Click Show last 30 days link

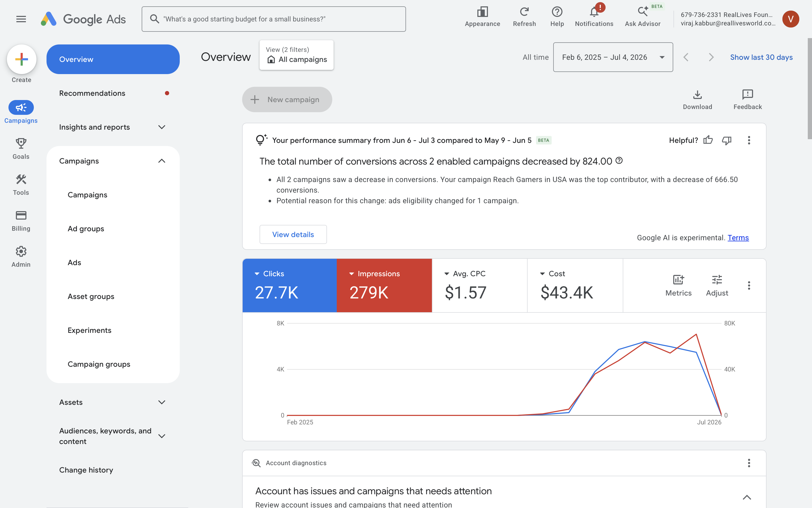click(x=761, y=57)
